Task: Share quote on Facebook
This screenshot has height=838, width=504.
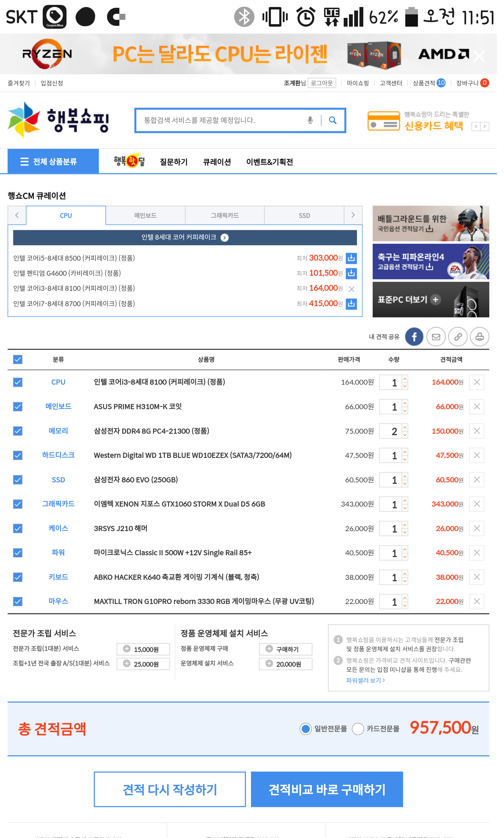Action: point(414,337)
